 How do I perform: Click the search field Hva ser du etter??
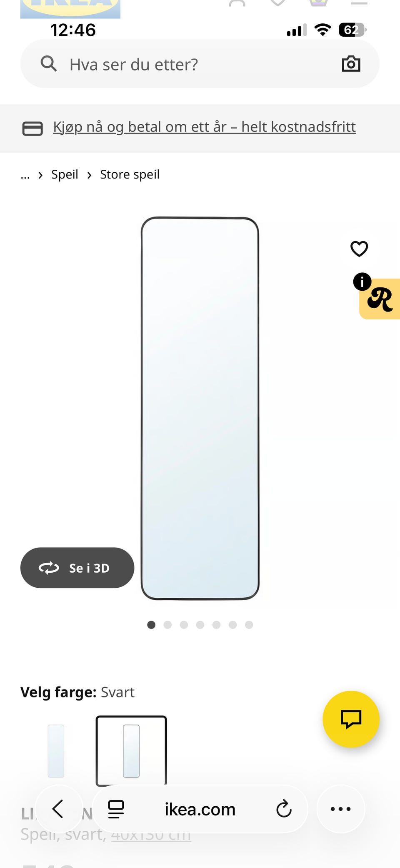(200, 64)
